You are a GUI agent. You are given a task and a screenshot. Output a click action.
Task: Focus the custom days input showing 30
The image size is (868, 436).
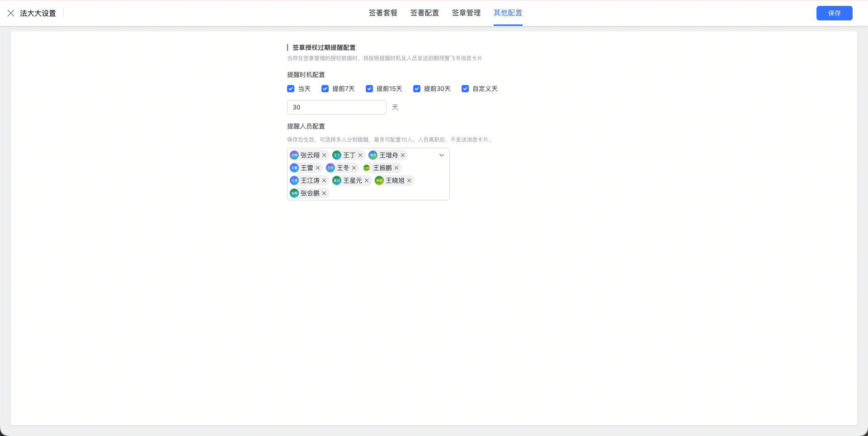337,107
